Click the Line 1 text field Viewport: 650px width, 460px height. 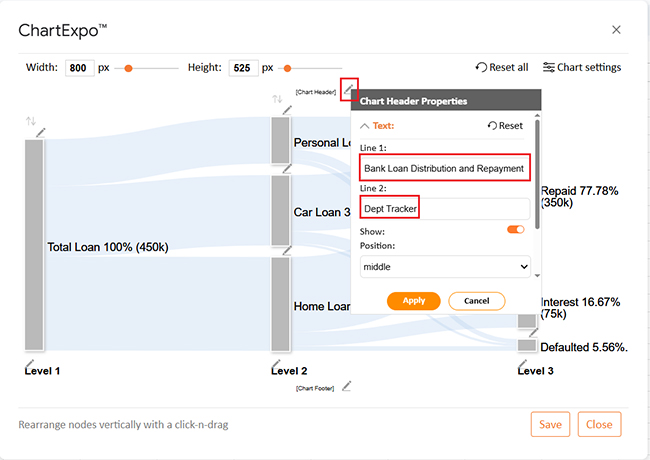click(x=444, y=168)
